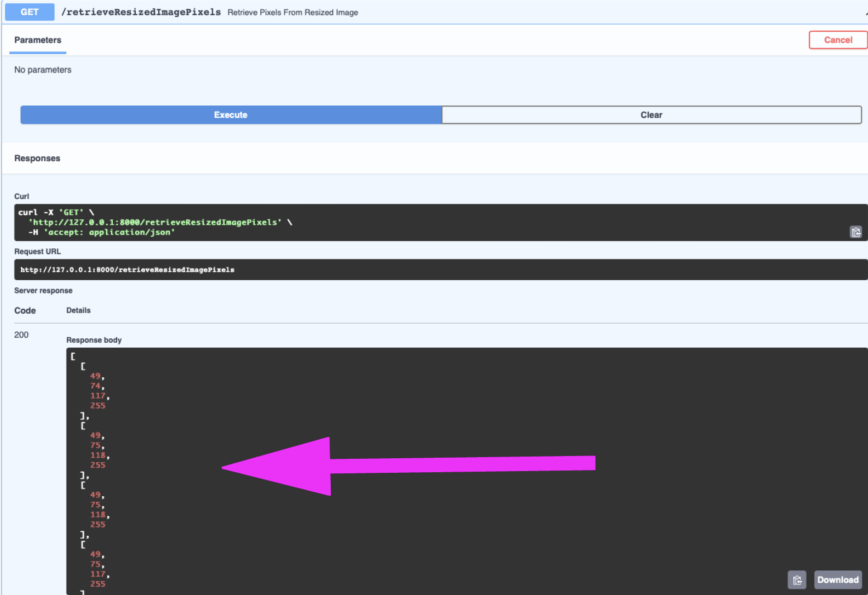Click the copy icon beside the Download button
The image size is (868, 595).
797,580
